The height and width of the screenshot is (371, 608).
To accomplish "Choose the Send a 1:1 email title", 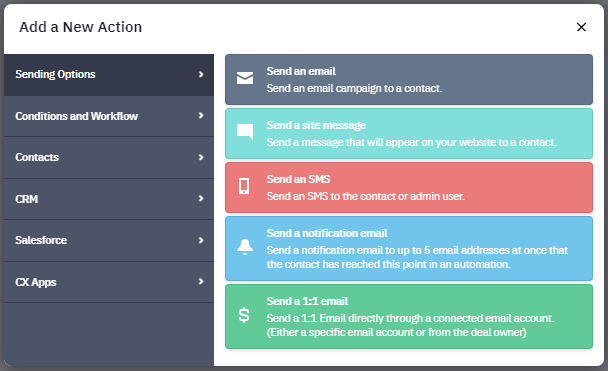I will coord(307,301).
